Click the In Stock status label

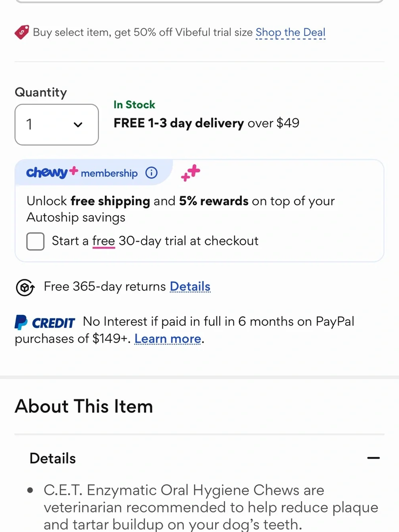tap(134, 105)
